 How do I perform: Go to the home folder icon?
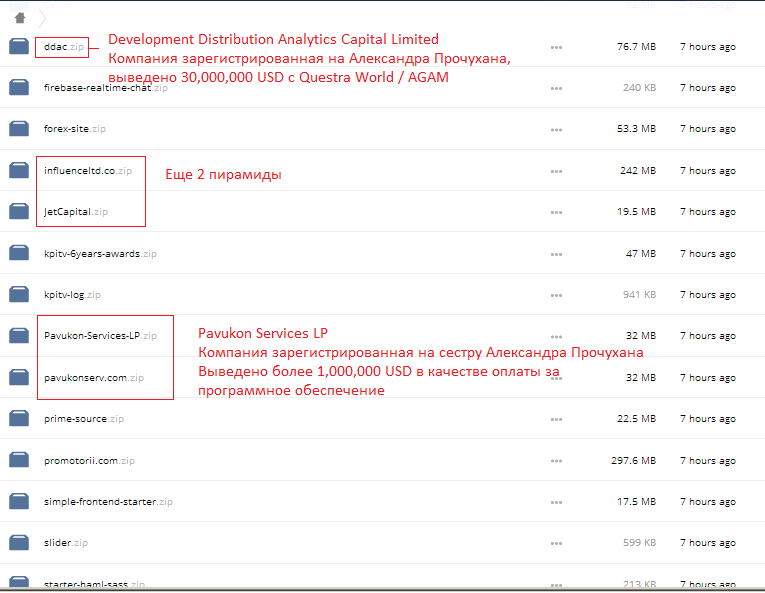tap(20, 18)
